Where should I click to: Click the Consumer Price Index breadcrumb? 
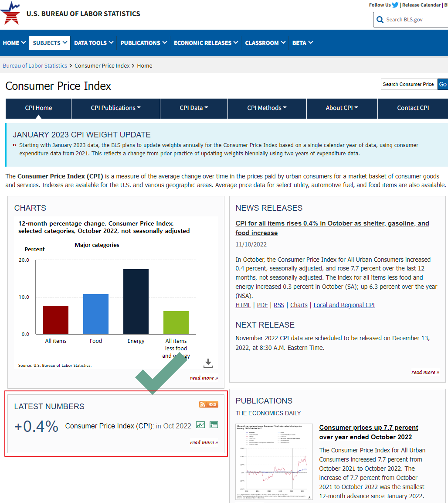coord(102,65)
